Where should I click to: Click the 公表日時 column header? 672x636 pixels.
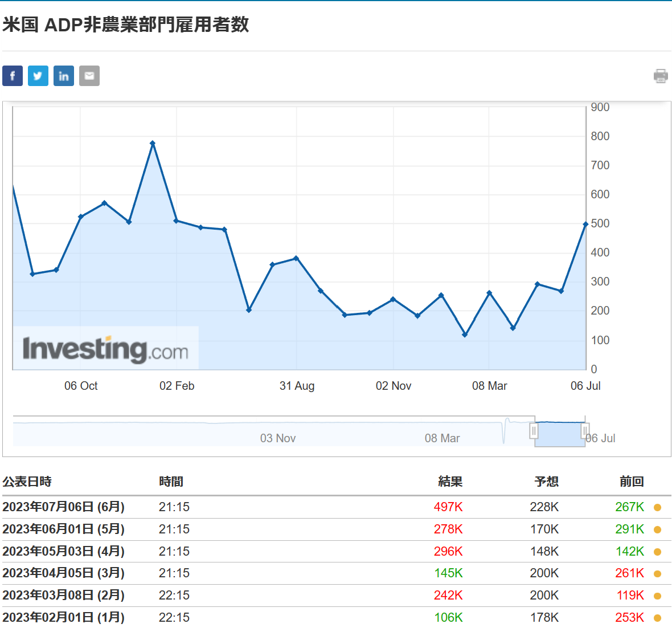(x=27, y=482)
